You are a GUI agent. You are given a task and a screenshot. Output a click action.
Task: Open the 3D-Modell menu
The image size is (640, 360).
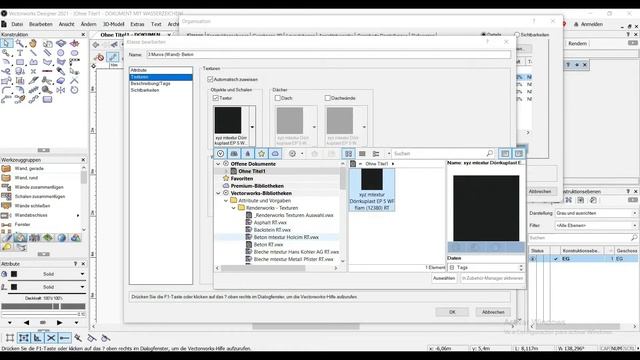113,24
